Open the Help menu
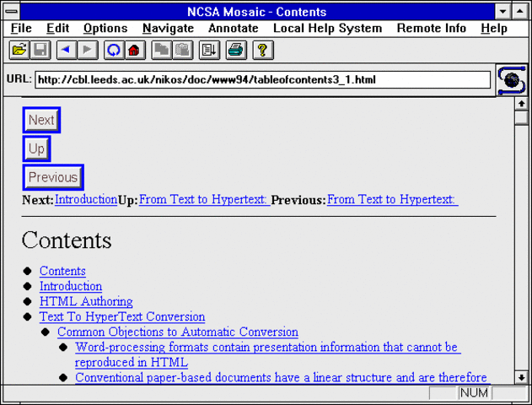 pos(494,28)
